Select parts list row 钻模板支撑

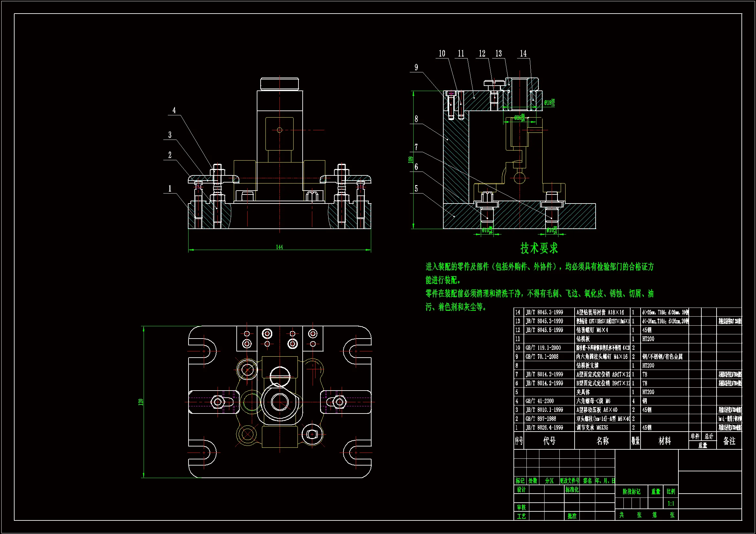coord(588,366)
